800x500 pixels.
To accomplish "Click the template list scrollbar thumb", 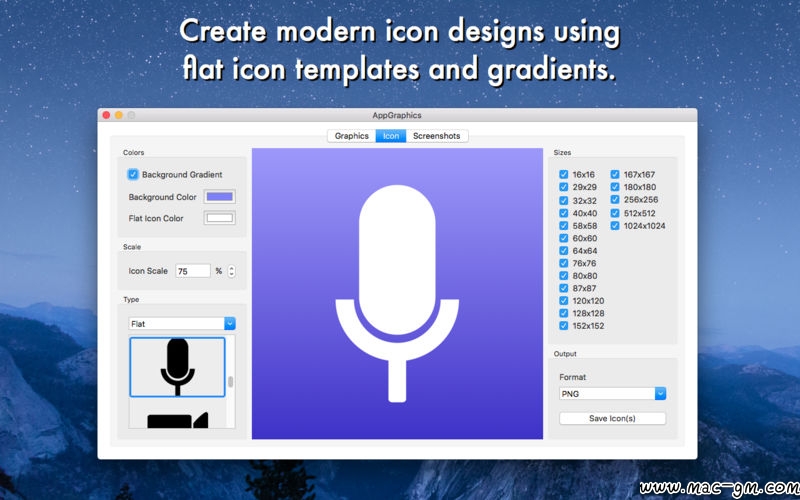I will (x=231, y=382).
